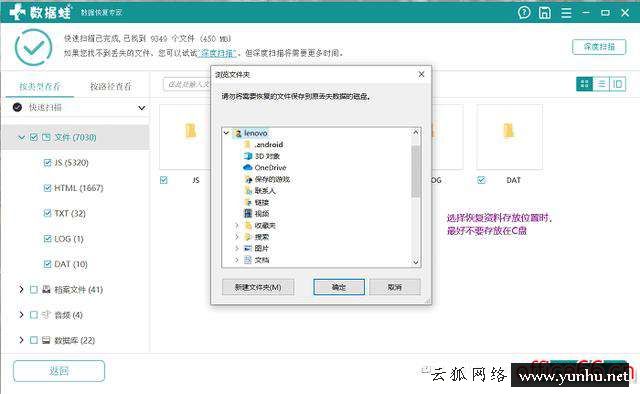This screenshot has height=394, width=640.
Task: Switch to 按路径查看 tab
Action: tap(111, 86)
